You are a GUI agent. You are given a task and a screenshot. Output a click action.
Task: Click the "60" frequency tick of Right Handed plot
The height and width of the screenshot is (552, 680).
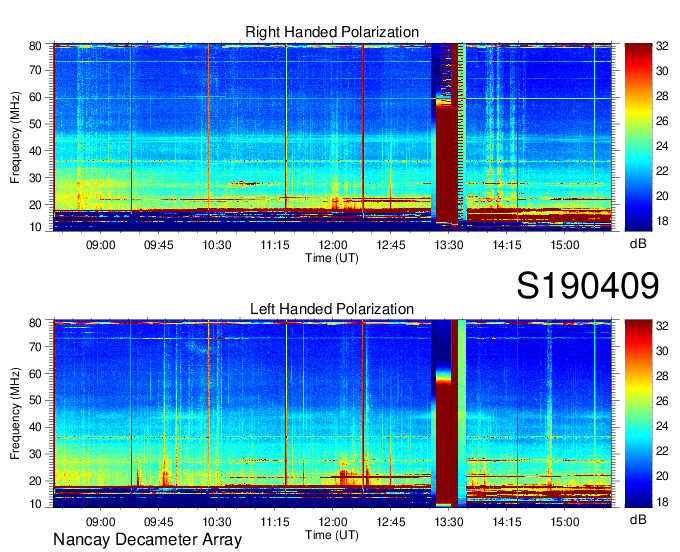pyautogui.click(x=35, y=97)
